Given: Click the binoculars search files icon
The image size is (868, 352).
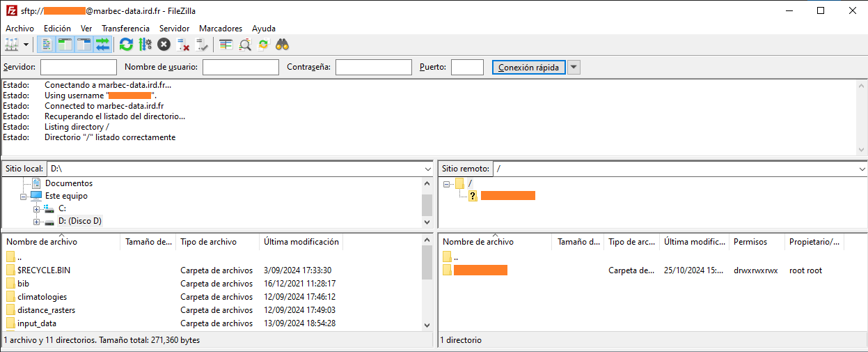Looking at the screenshot, I should [x=282, y=45].
